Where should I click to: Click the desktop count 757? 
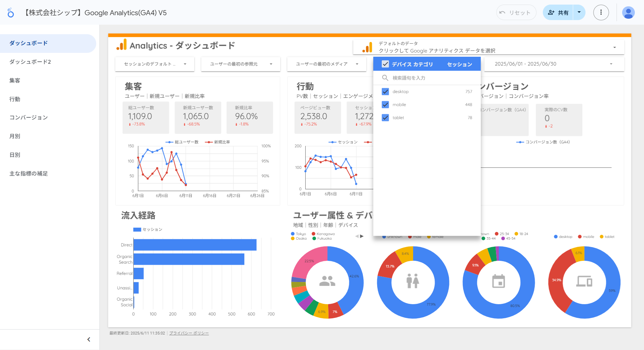(468, 92)
